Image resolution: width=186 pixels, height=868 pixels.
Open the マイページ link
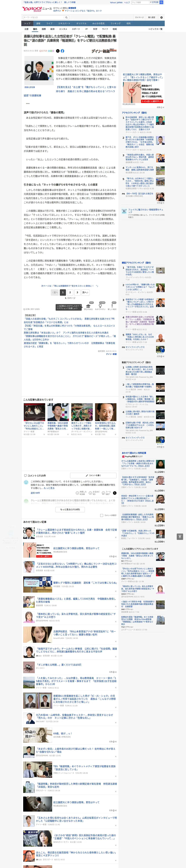tap(139, 17)
